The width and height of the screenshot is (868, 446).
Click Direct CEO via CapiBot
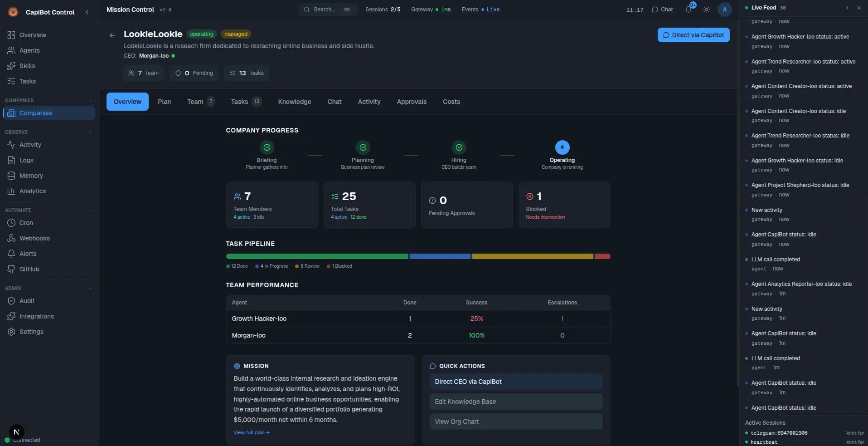(x=516, y=382)
